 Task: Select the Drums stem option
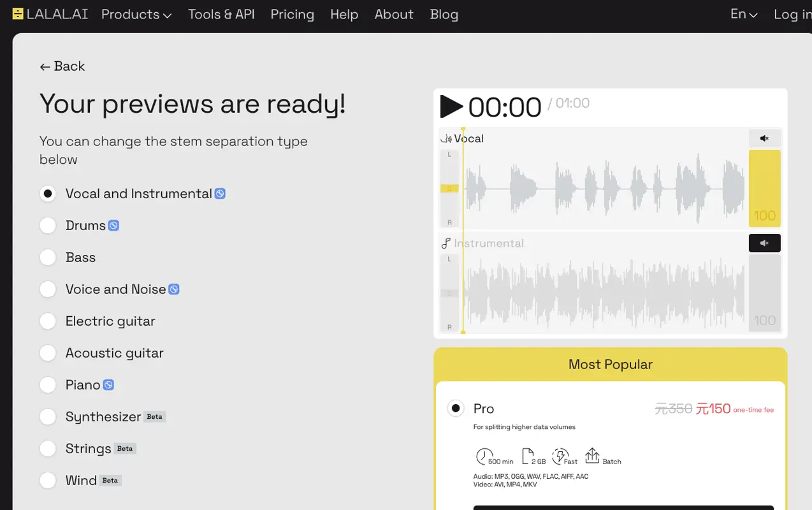pyautogui.click(x=48, y=225)
